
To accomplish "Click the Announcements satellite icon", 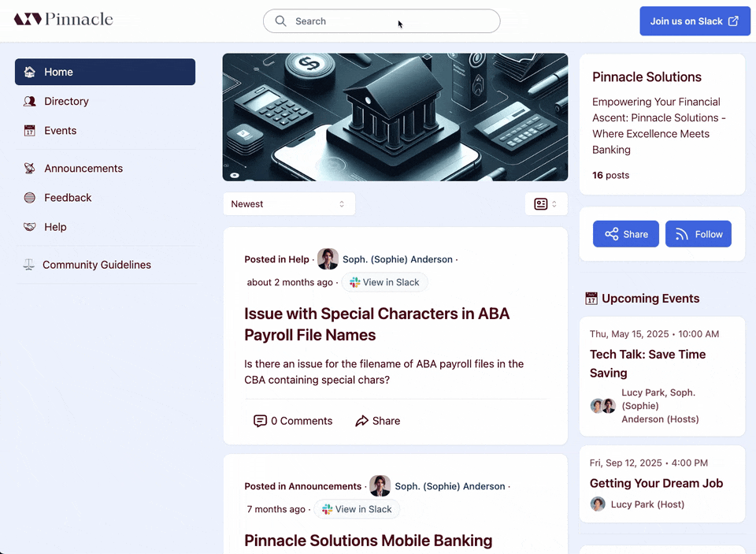I will [30, 169].
